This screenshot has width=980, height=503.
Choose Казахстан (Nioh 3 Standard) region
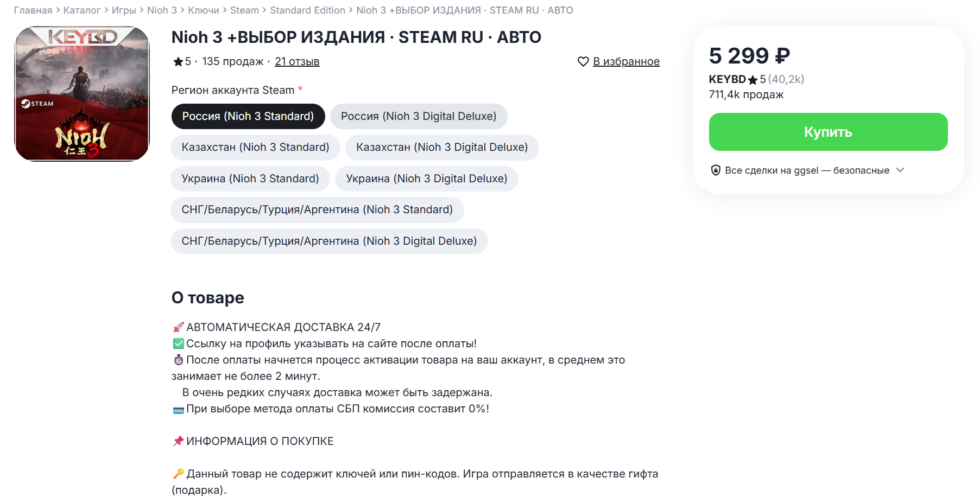coord(255,148)
